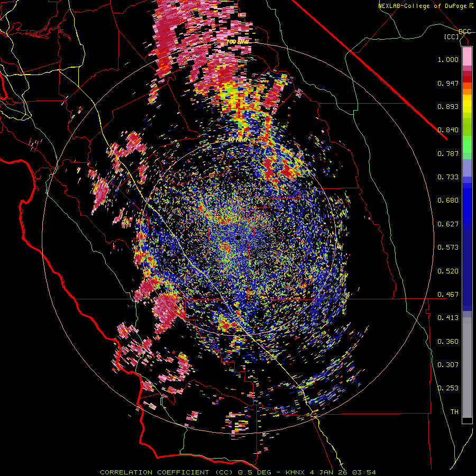The image size is (476, 476).
Task: Select the 0.253 legend value
Action: click(x=448, y=388)
